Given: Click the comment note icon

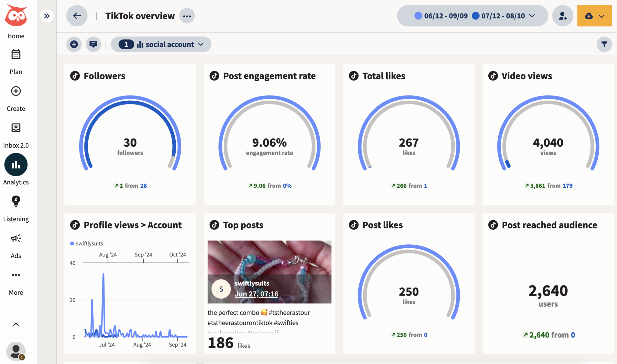Looking at the screenshot, I should point(93,44).
